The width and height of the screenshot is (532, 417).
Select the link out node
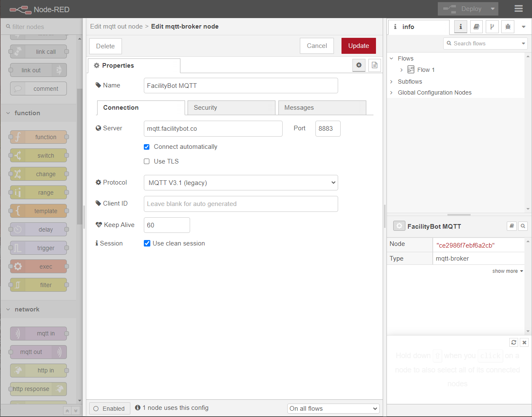click(39, 70)
